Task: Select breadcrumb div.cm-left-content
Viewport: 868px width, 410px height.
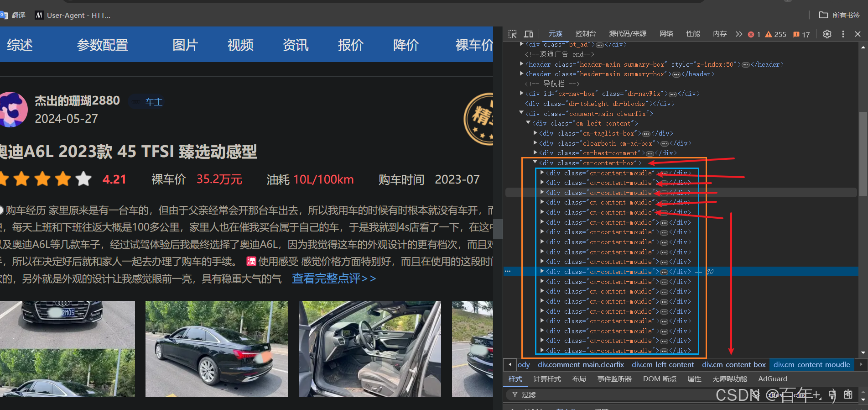Action: coord(663,365)
